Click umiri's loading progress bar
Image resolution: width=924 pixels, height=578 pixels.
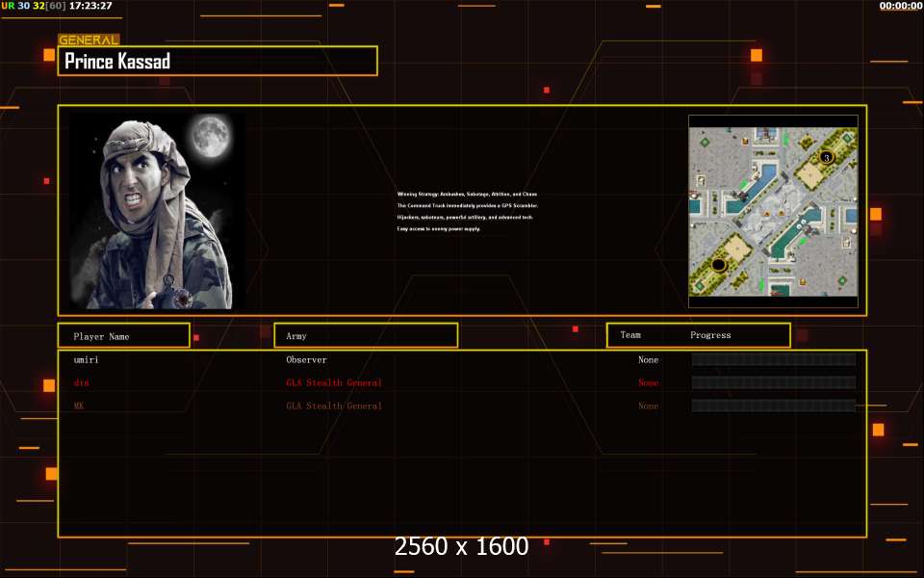click(x=774, y=359)
